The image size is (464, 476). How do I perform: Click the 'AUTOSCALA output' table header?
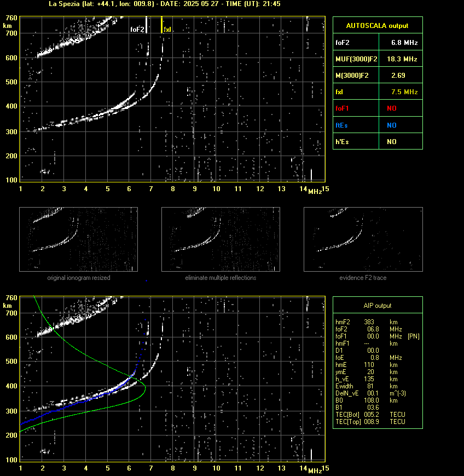point(377,26)
